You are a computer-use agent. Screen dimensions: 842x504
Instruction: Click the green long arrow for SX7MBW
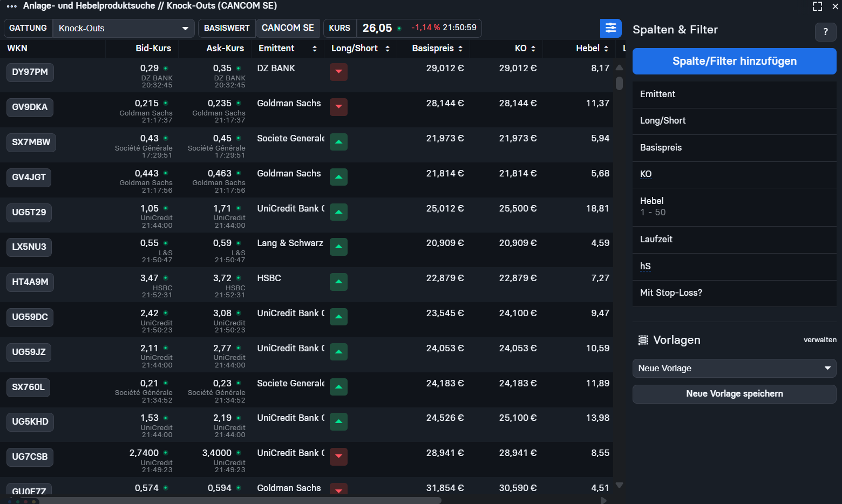point(338,142)
